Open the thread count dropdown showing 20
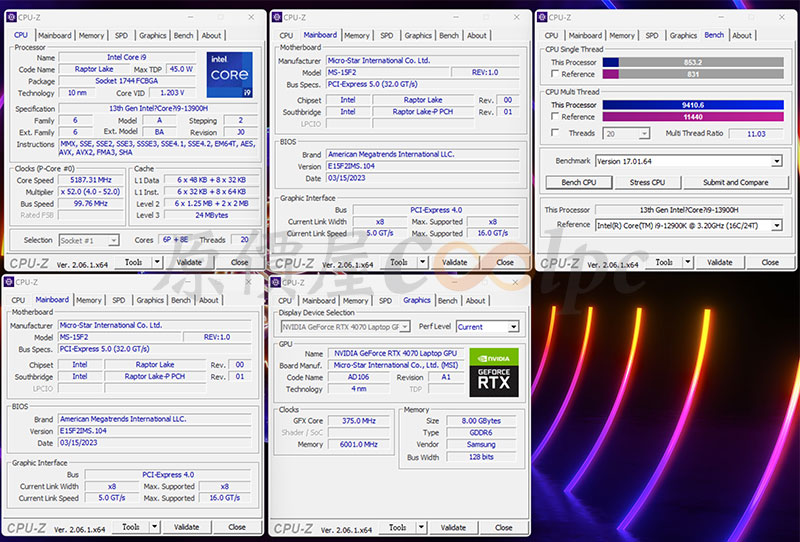This screenshot has width=800, height=542. [x=644, y=134]
